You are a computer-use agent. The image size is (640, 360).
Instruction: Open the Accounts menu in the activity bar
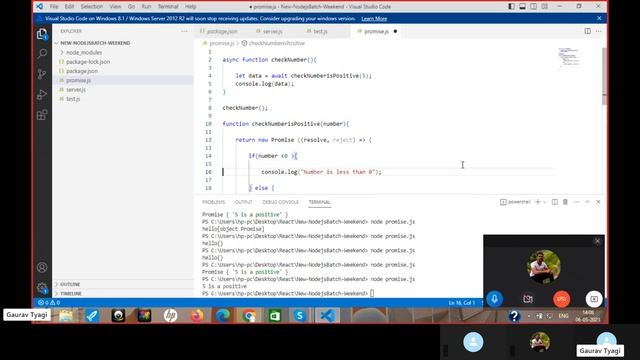pos(42,267)
